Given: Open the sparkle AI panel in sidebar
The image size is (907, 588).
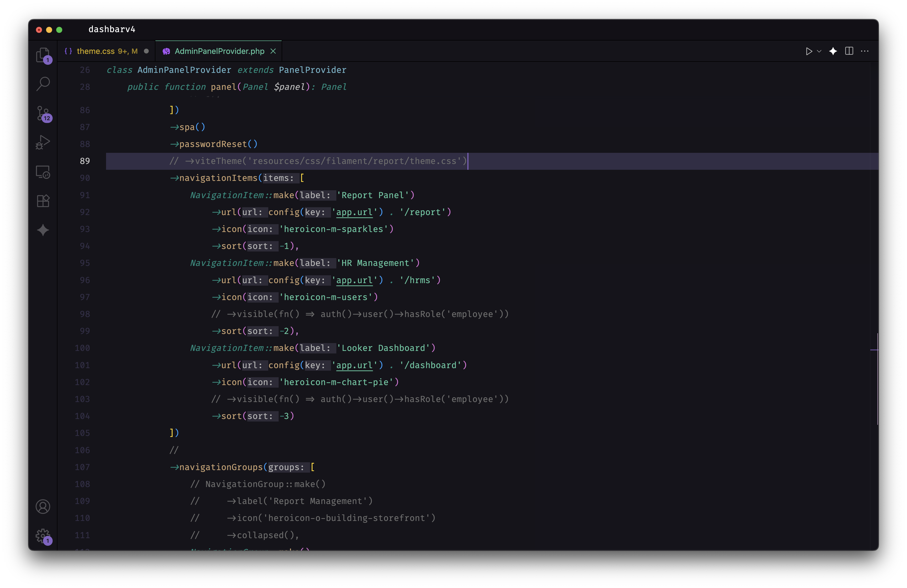Looking at the screenshot, I should (x=43, y=230).
